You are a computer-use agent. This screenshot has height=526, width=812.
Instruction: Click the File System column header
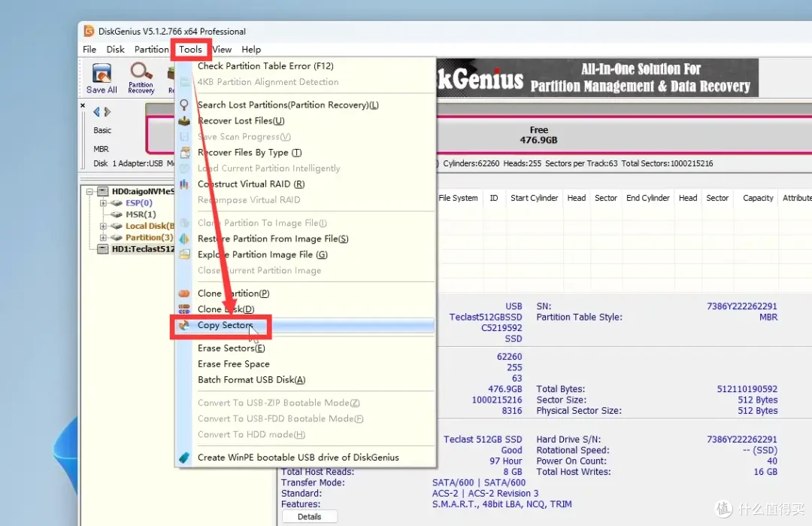pos(459,198)
